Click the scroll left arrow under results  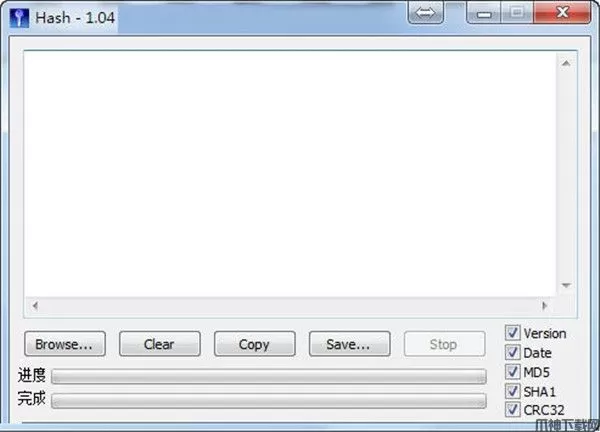coord(35,305)
